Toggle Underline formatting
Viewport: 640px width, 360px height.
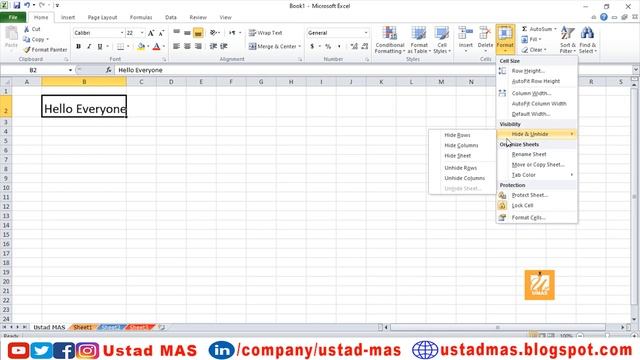(100, 47)
